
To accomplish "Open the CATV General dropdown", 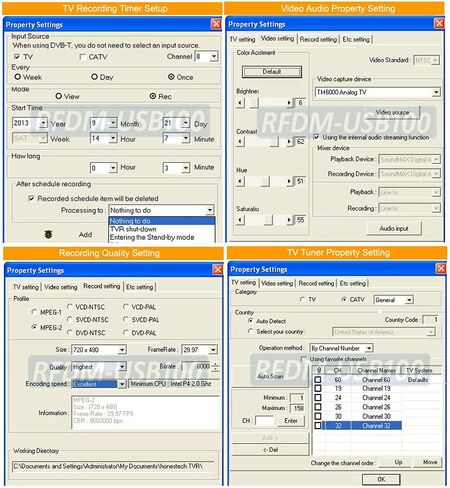I will (409, 300).
